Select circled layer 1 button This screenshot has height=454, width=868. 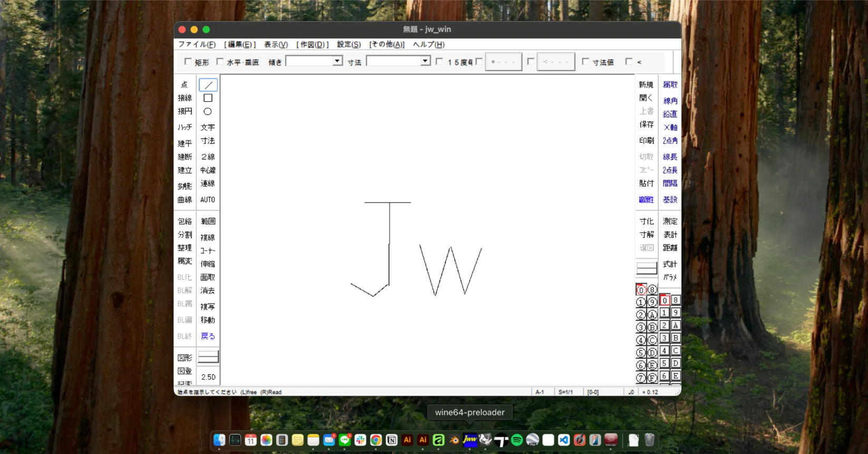coord(641,302)
